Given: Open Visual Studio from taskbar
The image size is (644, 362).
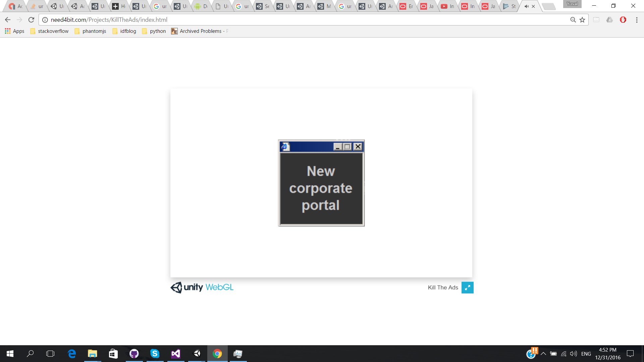Looking at the screenshot, I should tap(175, 354).
